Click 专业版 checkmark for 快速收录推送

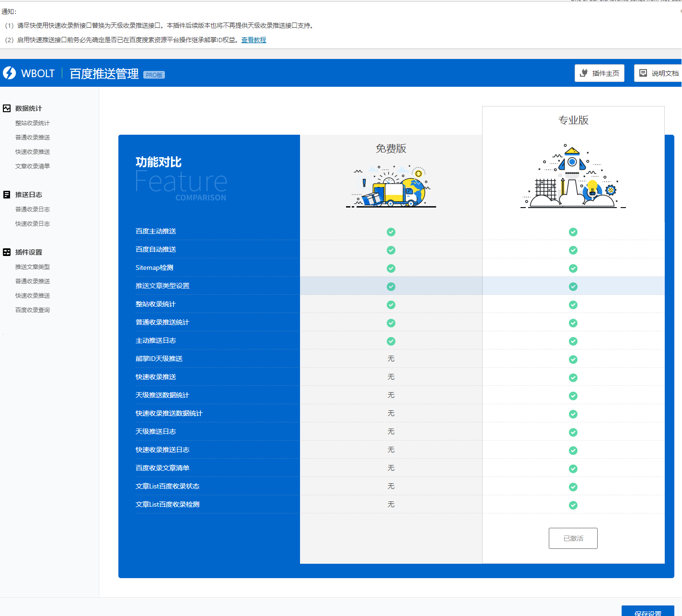pos(573,378)
